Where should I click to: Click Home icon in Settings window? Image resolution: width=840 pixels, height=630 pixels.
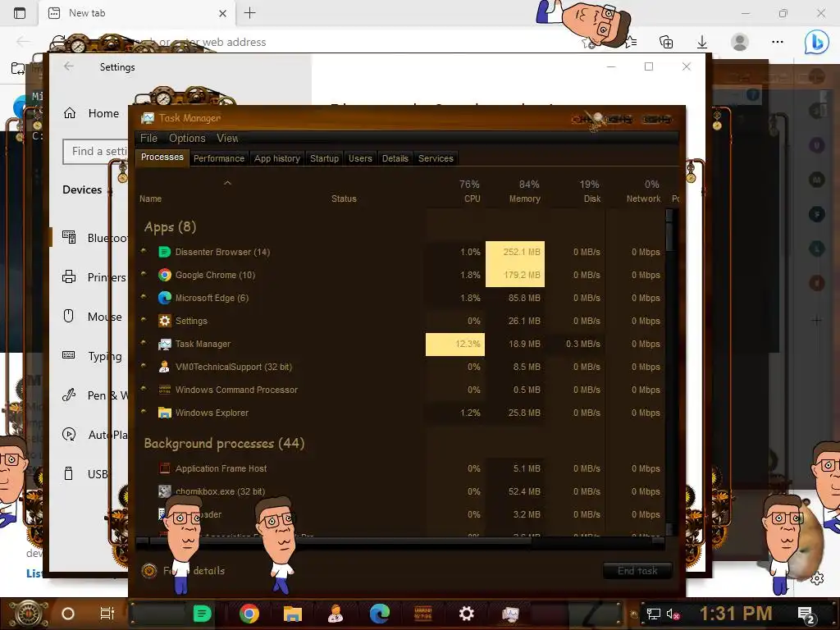coord(70,113)
